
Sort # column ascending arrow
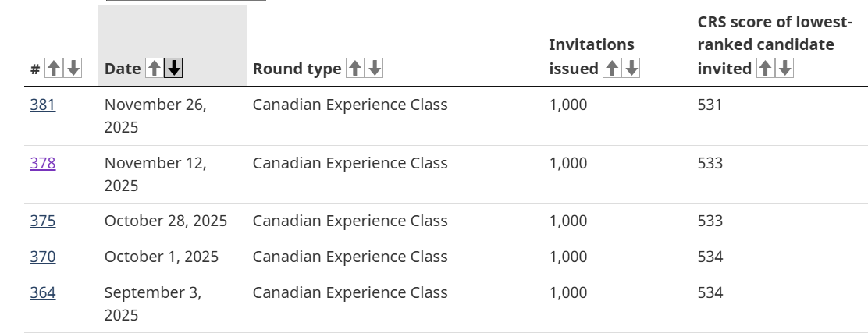[x=53, y=69]
